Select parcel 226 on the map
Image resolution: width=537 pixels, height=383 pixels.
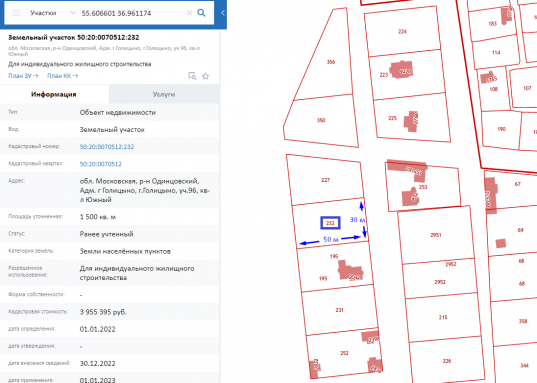(x=447, y=361)
